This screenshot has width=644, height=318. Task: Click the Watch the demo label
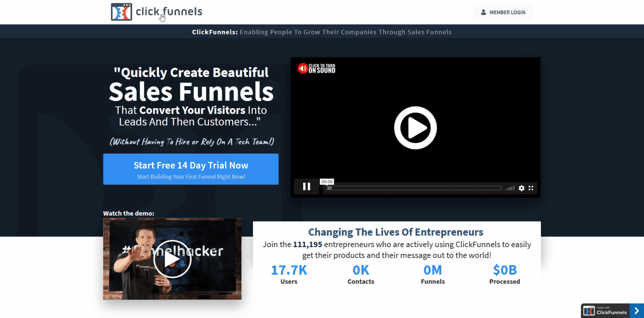(129, 213)
